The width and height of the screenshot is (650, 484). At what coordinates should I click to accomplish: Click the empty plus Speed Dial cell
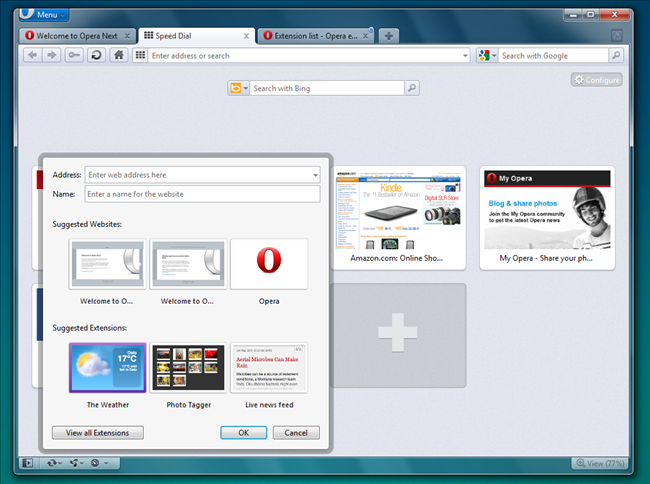[398, 335]
